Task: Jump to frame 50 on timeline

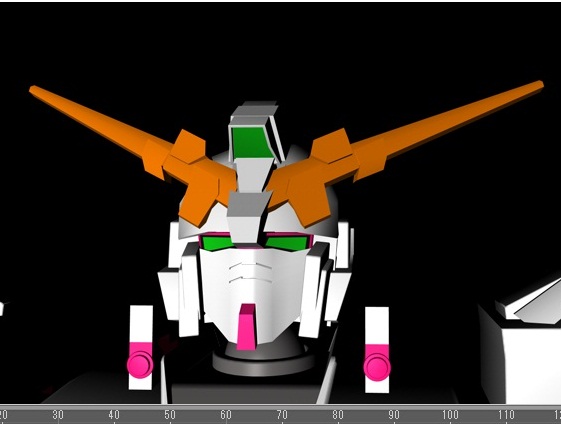Action: [x=170, y=415]
